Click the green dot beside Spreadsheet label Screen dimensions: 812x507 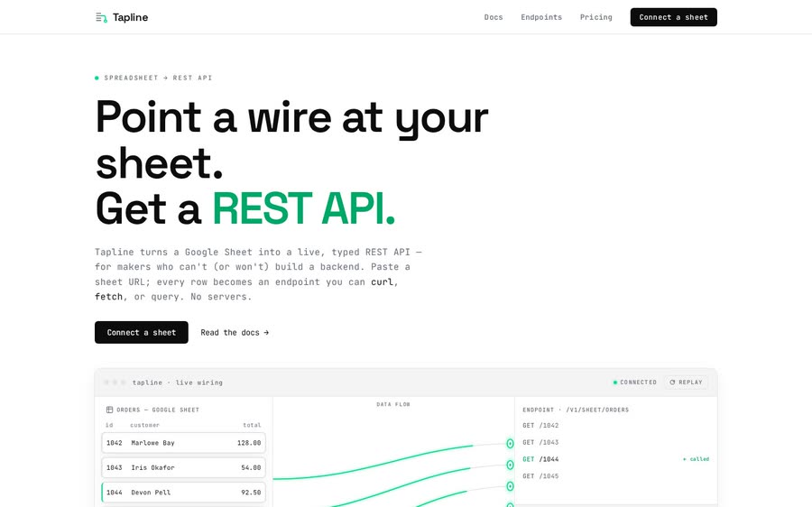97,78
